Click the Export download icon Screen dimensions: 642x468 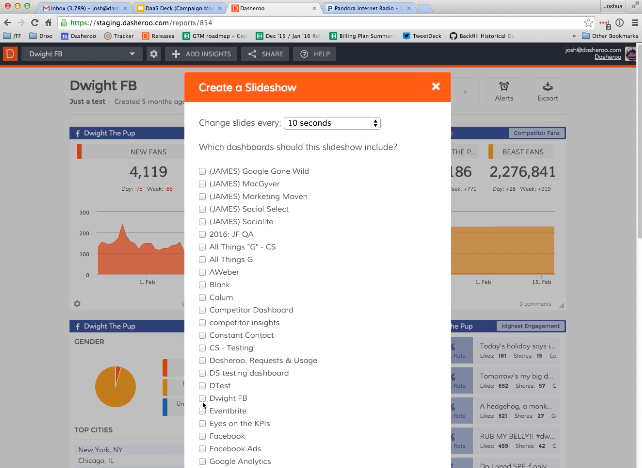(547, 86)
